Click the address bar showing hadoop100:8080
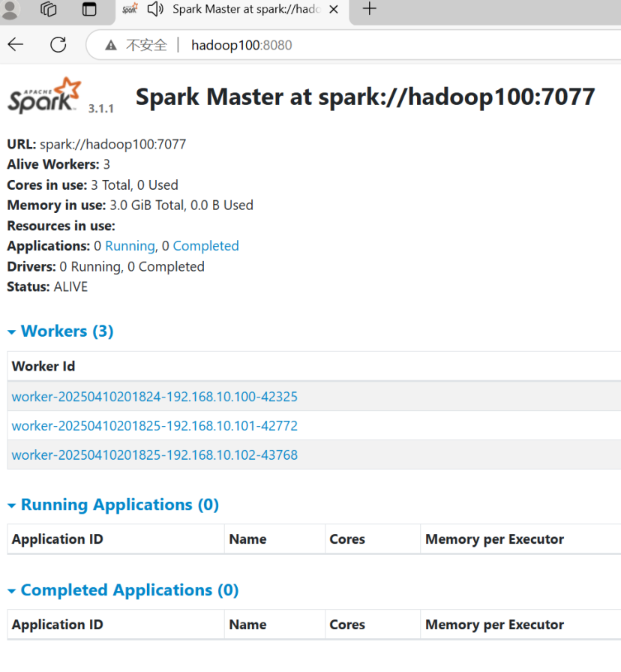This screenshot has height=672, width=621. [240, 44]
